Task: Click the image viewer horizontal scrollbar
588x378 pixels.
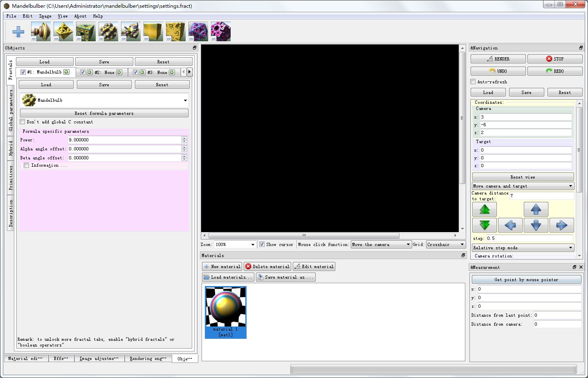Action: (304, 235)
